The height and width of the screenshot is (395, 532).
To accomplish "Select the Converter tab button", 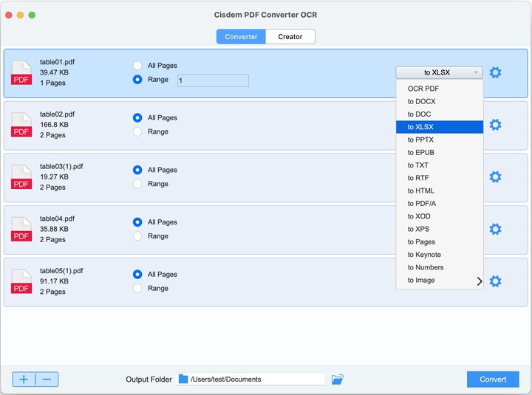I will (241, 37).
